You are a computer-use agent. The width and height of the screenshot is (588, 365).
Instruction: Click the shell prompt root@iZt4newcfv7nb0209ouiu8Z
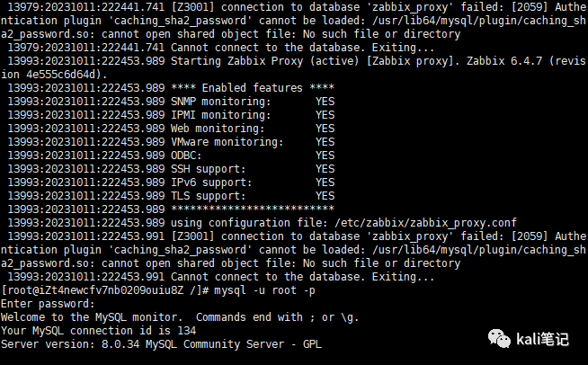pyautogui.click(x=95, y=290)
